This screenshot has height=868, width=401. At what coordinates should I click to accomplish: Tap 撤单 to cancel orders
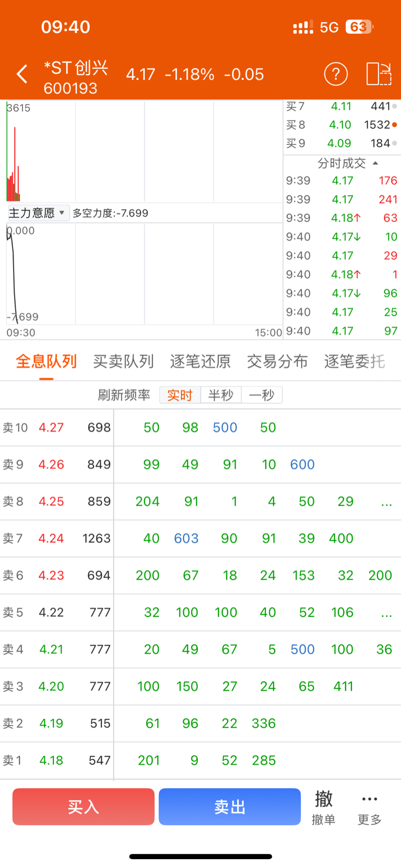[x=324, y=807]
